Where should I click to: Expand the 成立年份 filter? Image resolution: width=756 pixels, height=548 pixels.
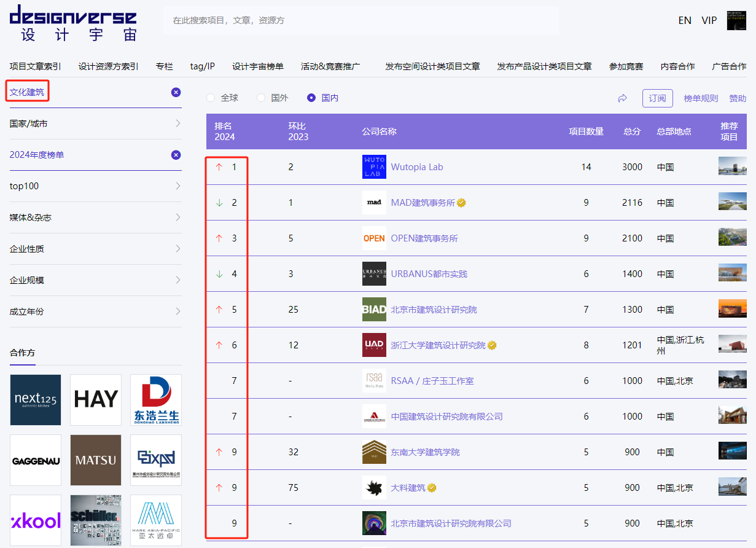(96, 311)
